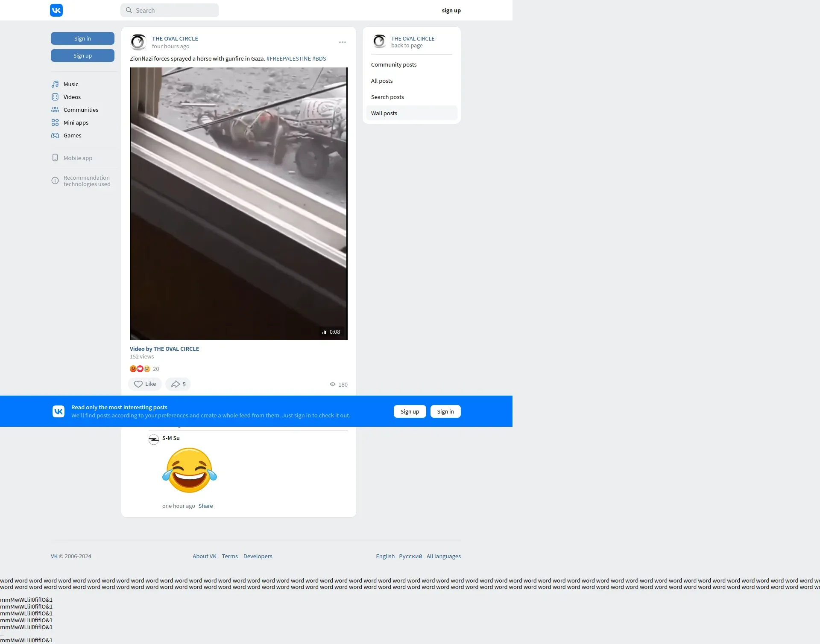Click 'sign up' link in top header

451,10
